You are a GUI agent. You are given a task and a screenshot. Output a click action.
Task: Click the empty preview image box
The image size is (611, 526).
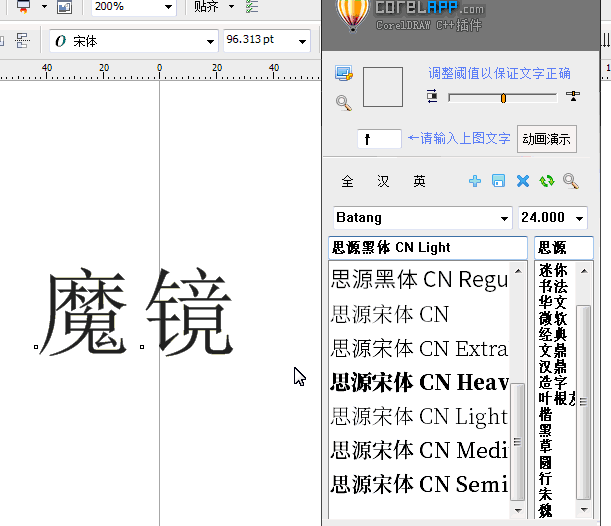pos(383,87)
